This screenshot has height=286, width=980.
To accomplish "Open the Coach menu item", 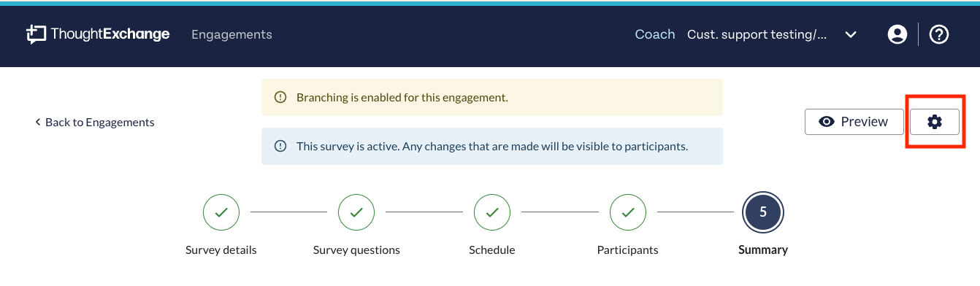I will pyautogui.click(x=655, y=34).
